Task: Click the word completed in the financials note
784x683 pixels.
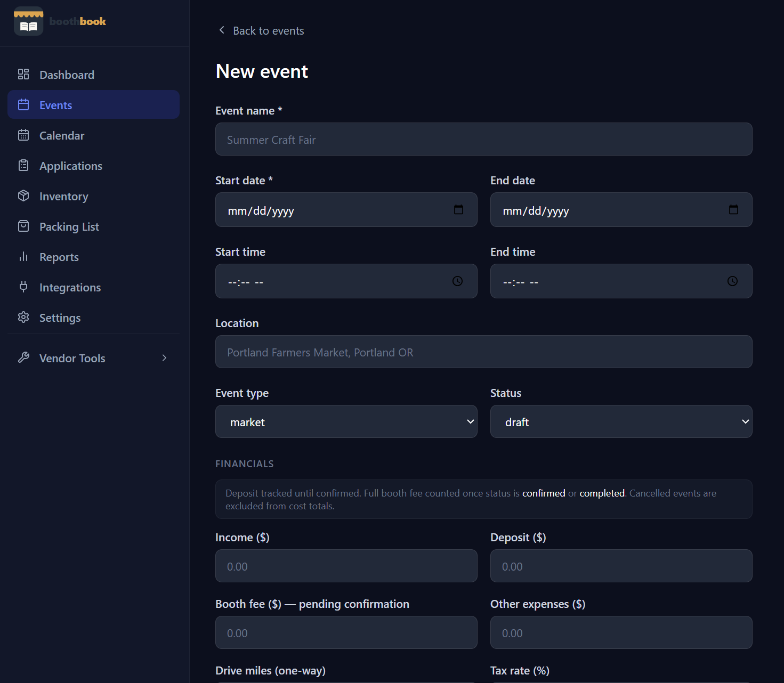Action: click(x=602, y=493)
